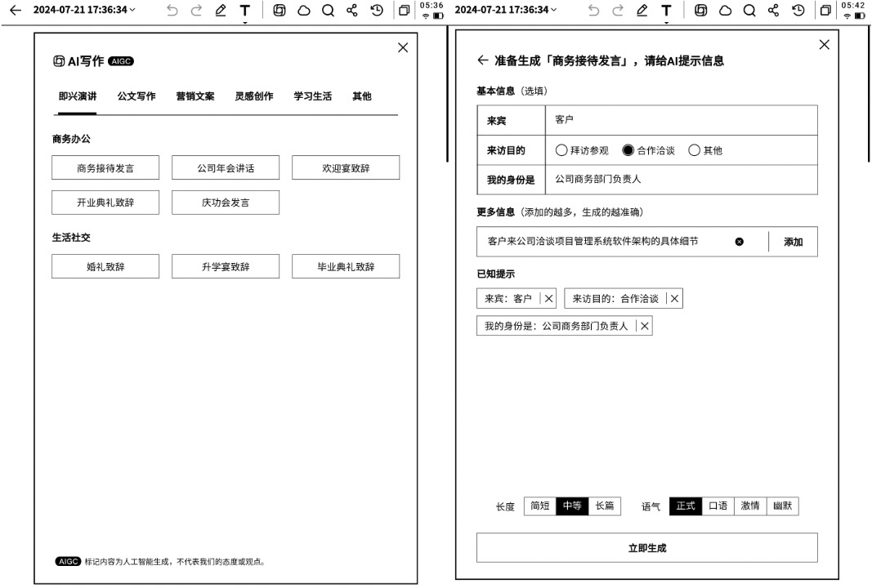
Task: Click the 我的身份是 input field
Action: (x=681, y=180)
